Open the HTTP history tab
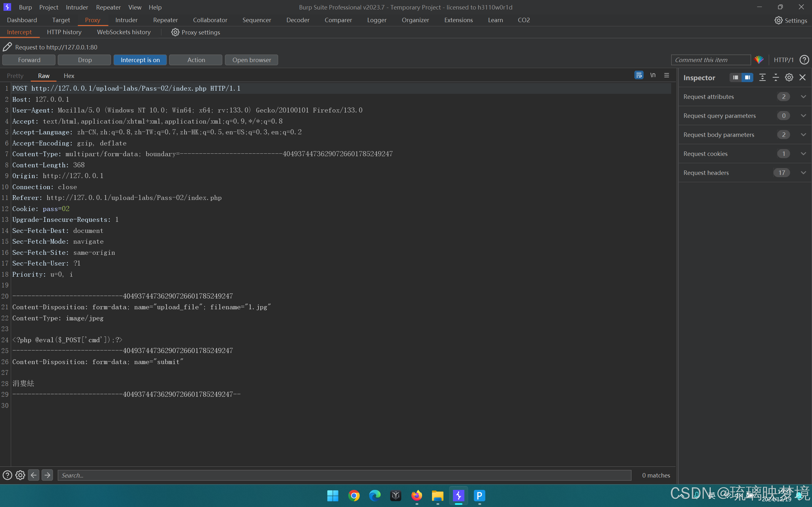 (x=64, y=32)
